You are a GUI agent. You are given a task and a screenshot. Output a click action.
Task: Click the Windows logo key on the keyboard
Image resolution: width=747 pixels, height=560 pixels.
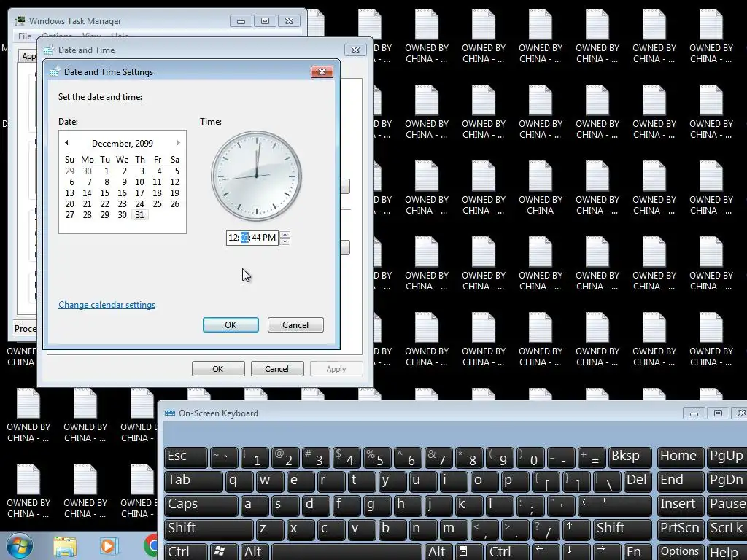coord(224,552)
